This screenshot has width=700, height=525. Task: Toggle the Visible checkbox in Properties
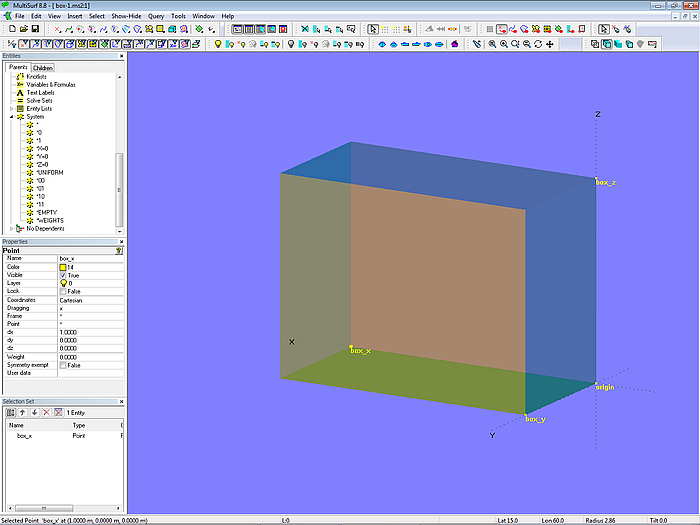(x=63, y=275)
